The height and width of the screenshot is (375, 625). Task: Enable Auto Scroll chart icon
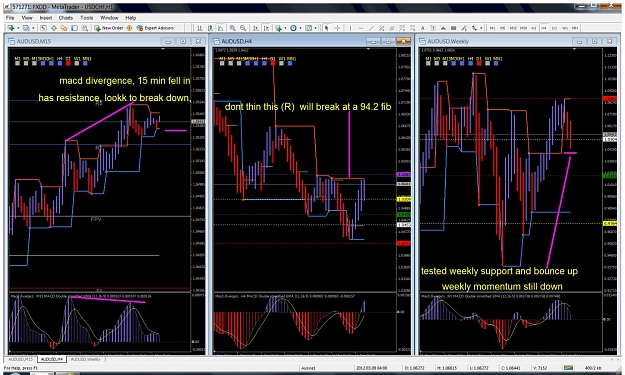(256, 28)
